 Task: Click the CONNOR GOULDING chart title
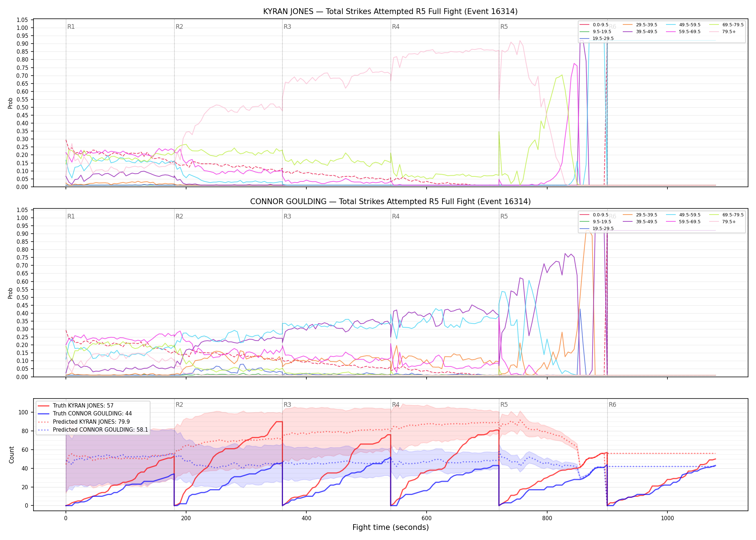click(x=390, y=202)
